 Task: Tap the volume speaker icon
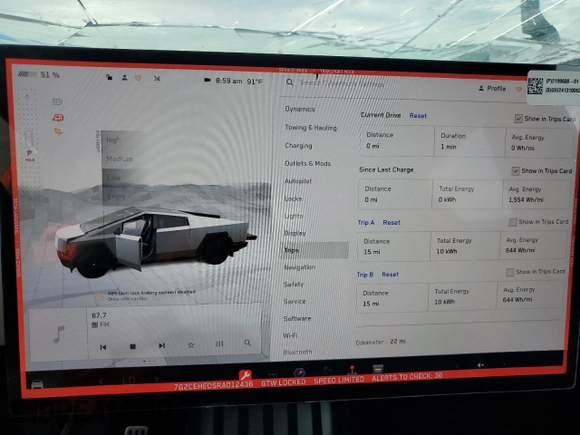point(480,365)
